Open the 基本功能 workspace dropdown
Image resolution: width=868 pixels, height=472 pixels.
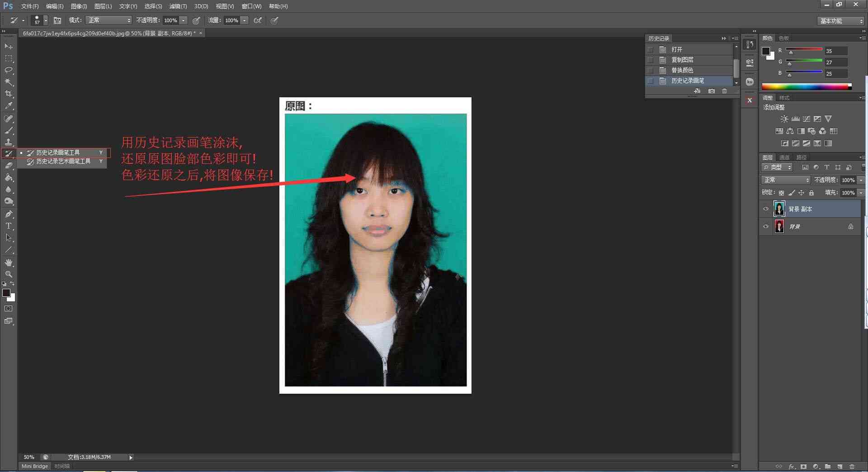click(x=841, y=21)
